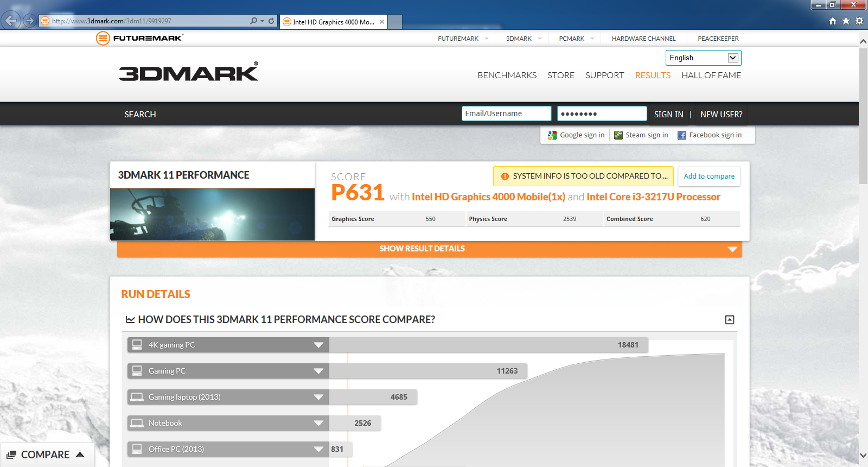Click the Compare panel stack icon
The height and width of the screenshot is (467, 868).
coord(11,455)
